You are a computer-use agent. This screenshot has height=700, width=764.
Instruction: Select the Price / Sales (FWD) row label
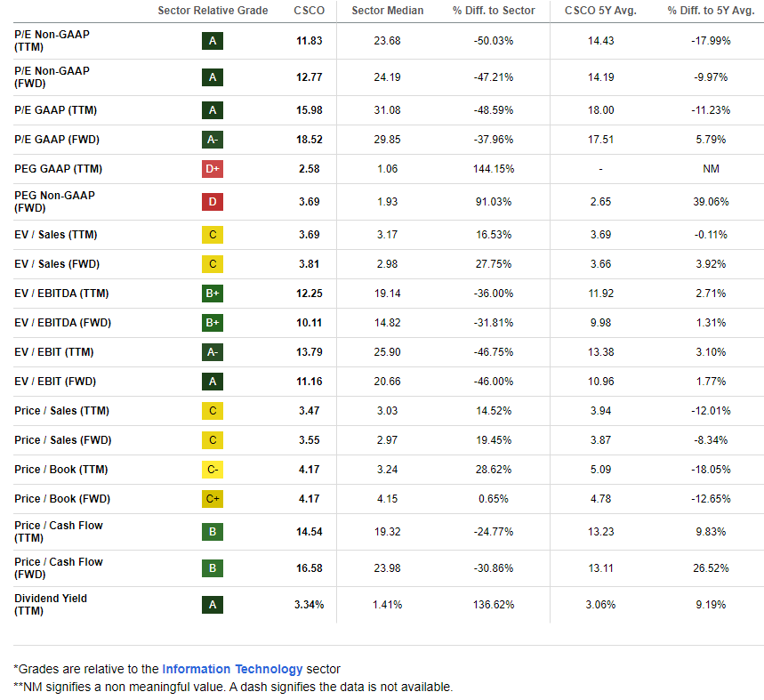point(63,440)
